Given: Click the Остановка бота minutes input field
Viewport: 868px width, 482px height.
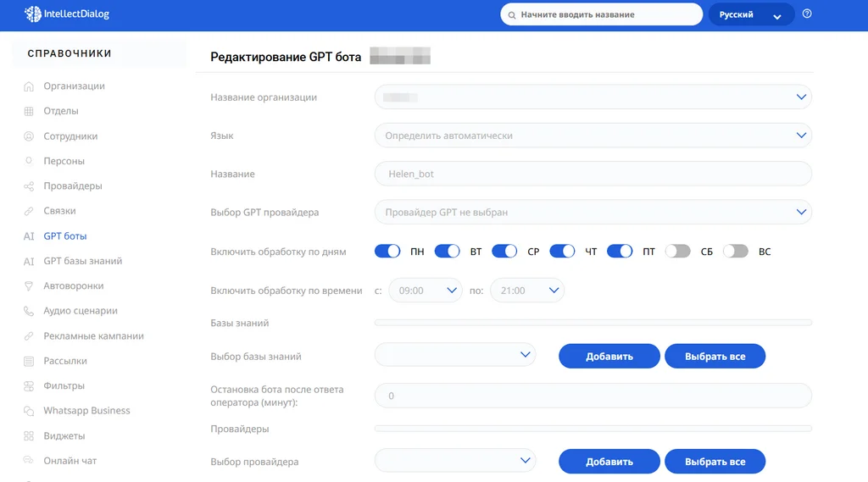Looking at the screenshot, I should point(593,396).
